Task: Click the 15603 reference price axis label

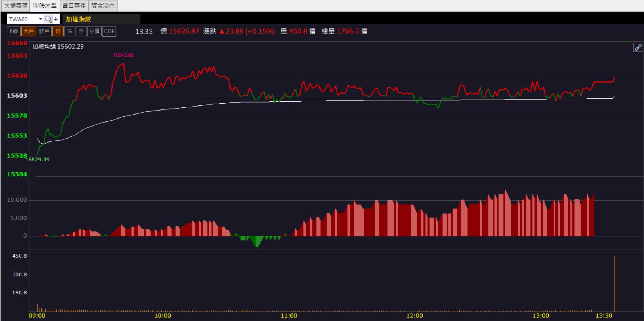Action: click(17, 96)
